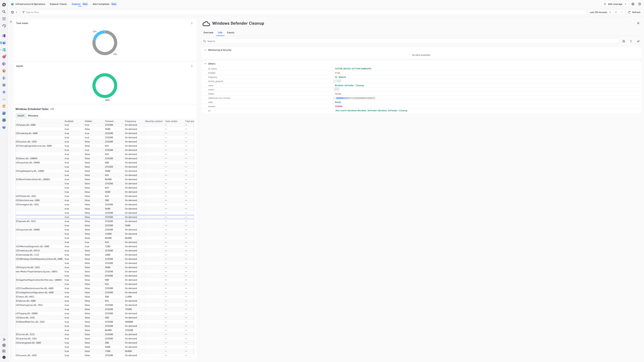Open recently used history icon
The height and width of the screenshot is (362, 644).
4,26
